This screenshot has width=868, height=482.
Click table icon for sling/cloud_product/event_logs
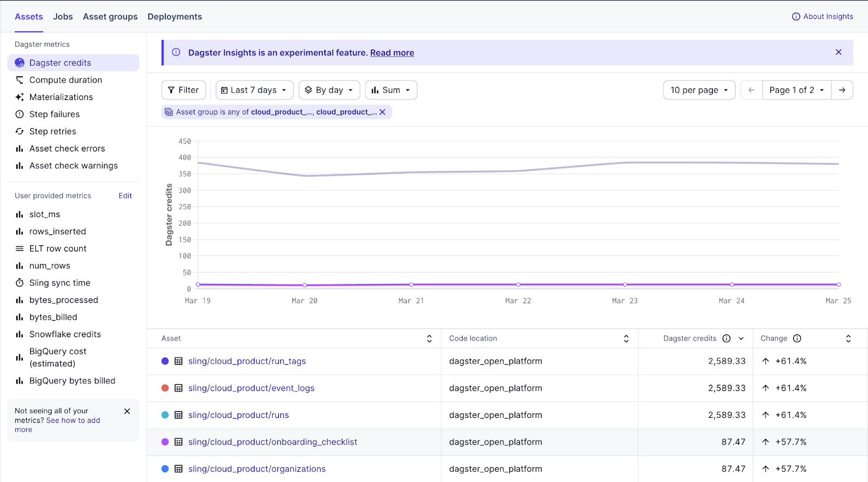pyautogui.click(x=178, y=388)
